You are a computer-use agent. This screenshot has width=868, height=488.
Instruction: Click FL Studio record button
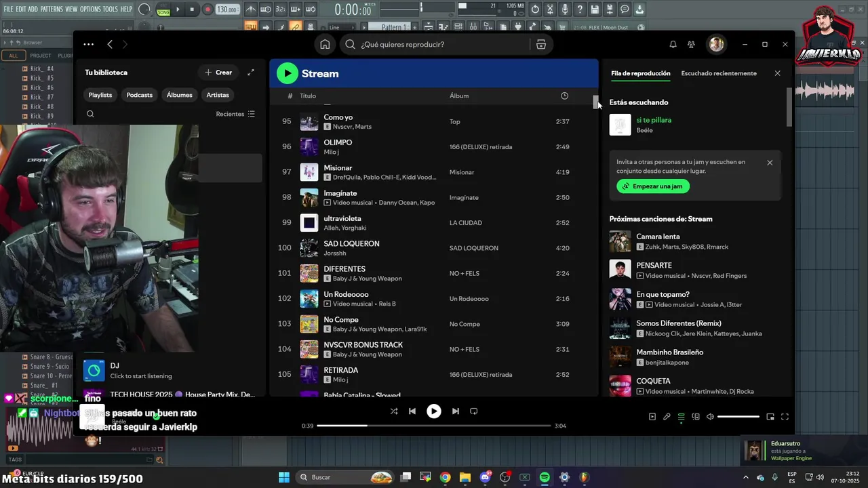[x=208, y=9]
